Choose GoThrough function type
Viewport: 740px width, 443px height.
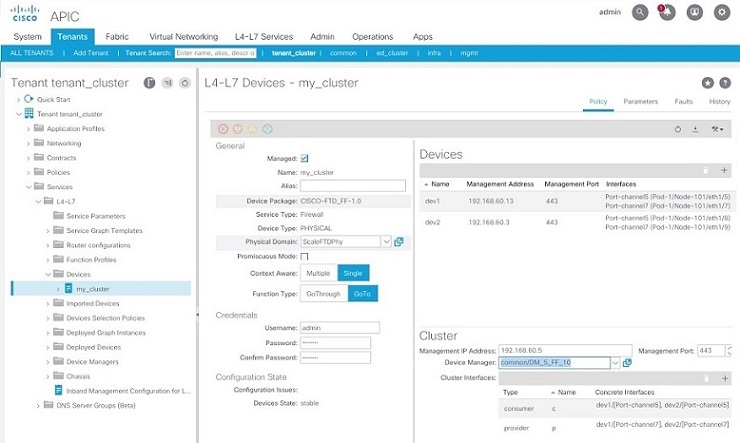point(324,293)
